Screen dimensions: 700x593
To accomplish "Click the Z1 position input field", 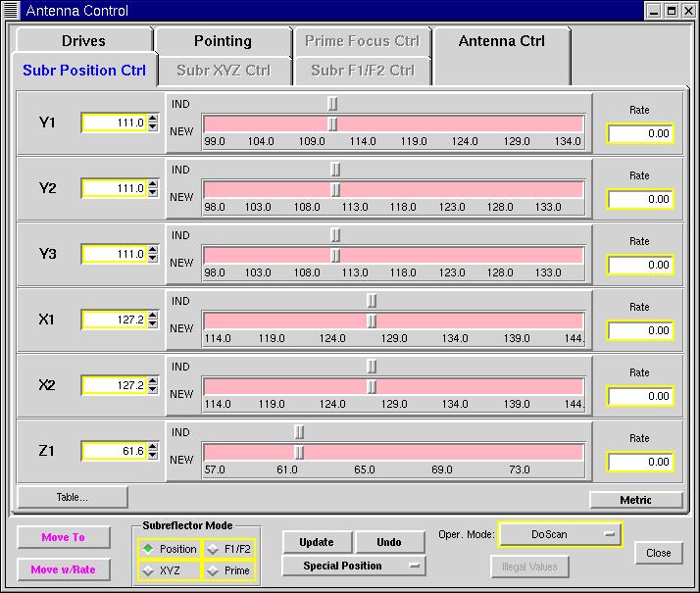I will click(115, 451).
